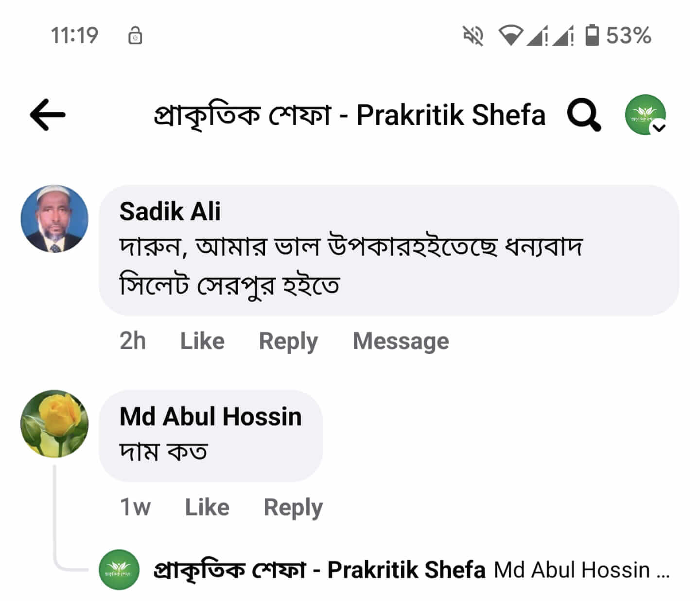Screen dimensions: 700x601
Task: Open Md Abul Hossin's yellow rose avatar
Action: point(54,424)
